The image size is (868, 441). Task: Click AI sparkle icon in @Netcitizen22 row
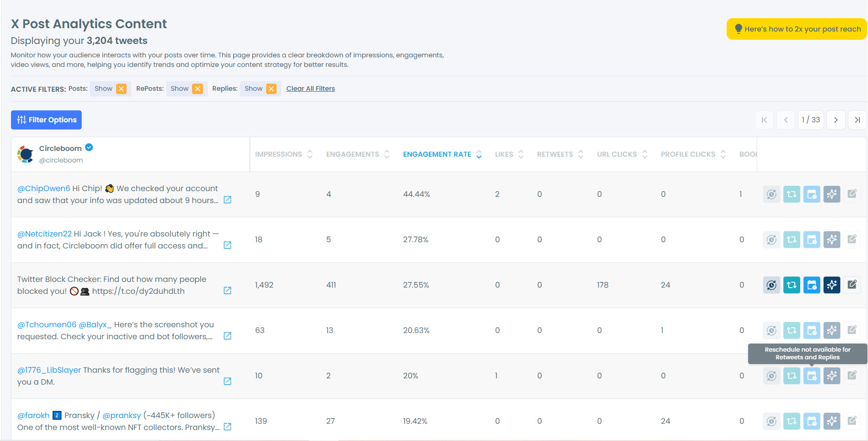click(832, 239)
